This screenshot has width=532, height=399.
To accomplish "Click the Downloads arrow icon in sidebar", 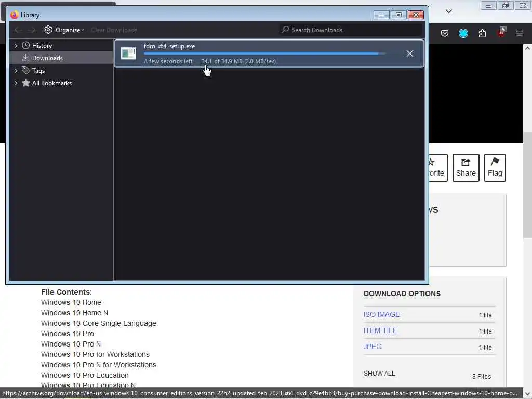I will [26, 58].
